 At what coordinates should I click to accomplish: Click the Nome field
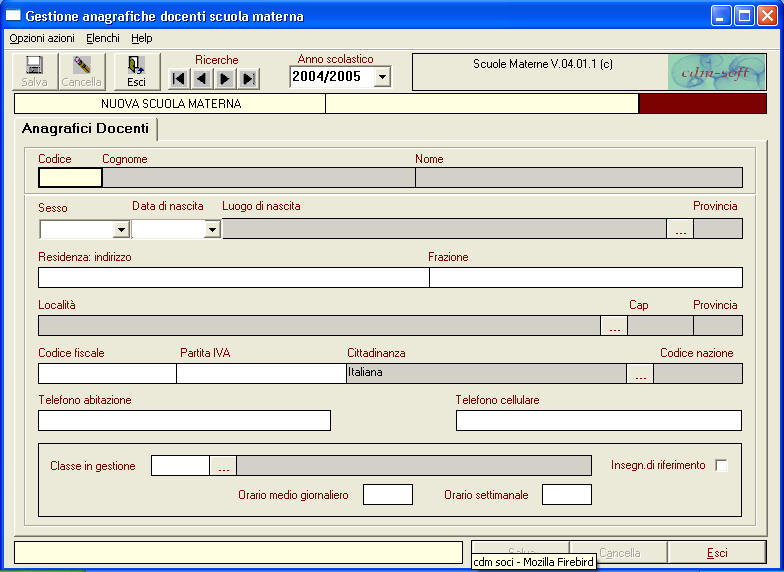(x=579, y=178)
